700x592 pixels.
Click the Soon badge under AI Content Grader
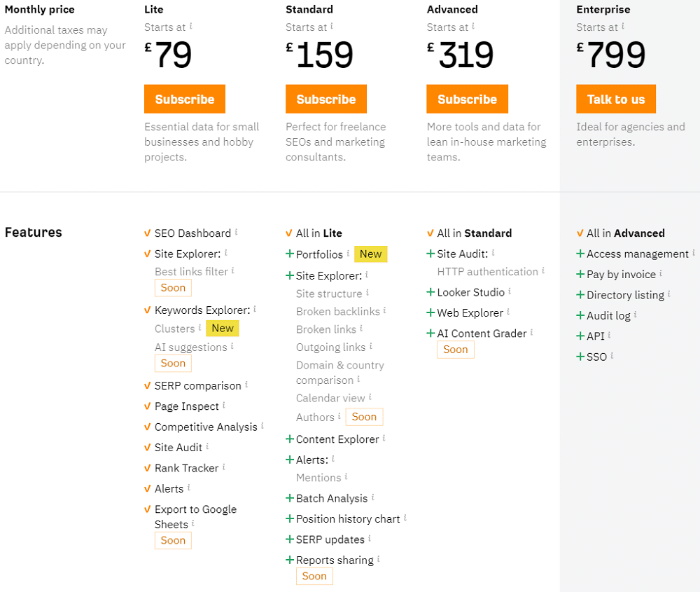click(456, 349)
